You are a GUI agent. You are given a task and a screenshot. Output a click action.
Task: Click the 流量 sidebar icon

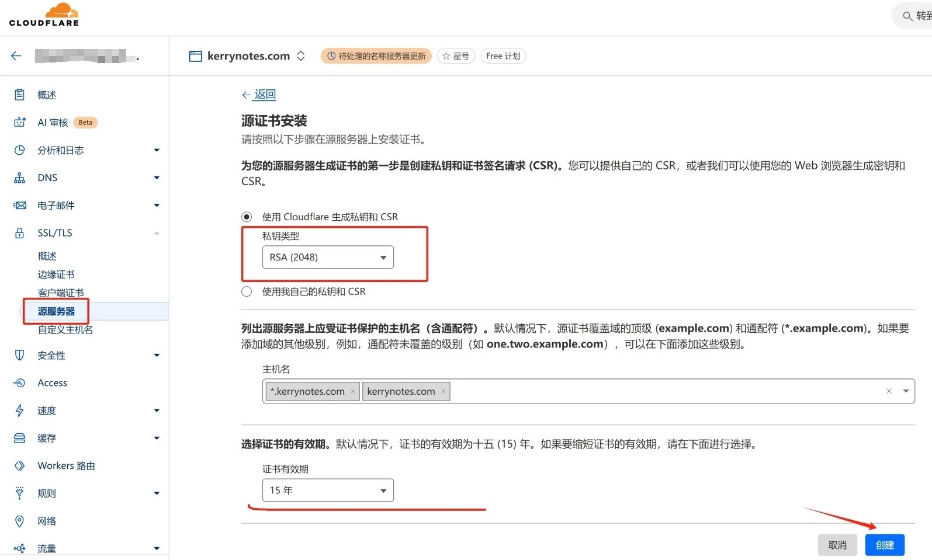tap(19, 548)
